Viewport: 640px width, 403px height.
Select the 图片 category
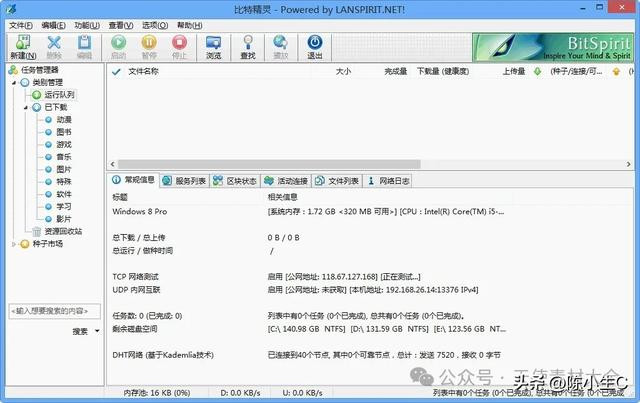(64, 169)
